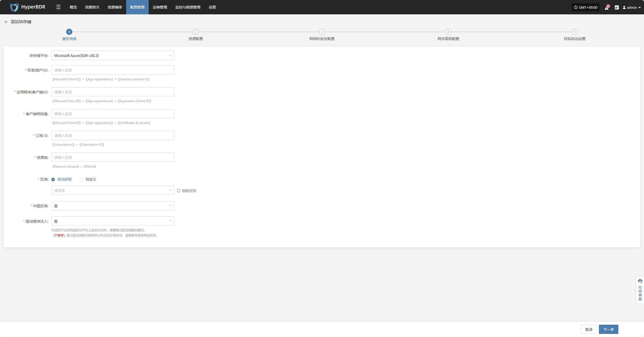Select the 自定义 radio option
644x337 pixels.
(x=88, y=179)
